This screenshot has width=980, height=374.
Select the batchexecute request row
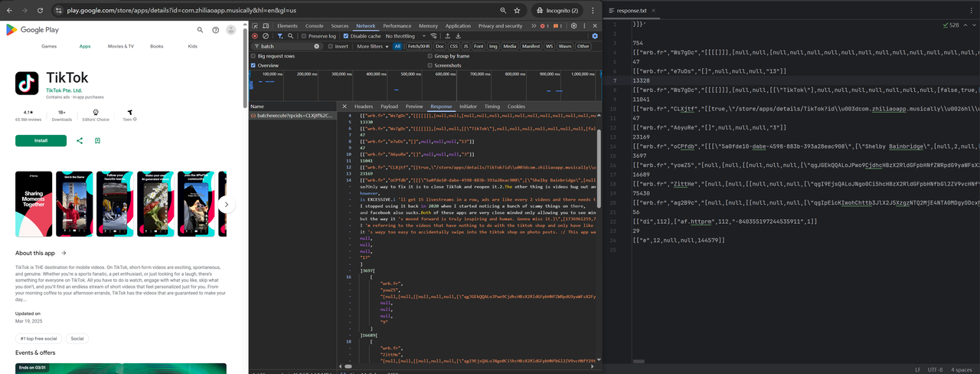click(x=292, y=116)
